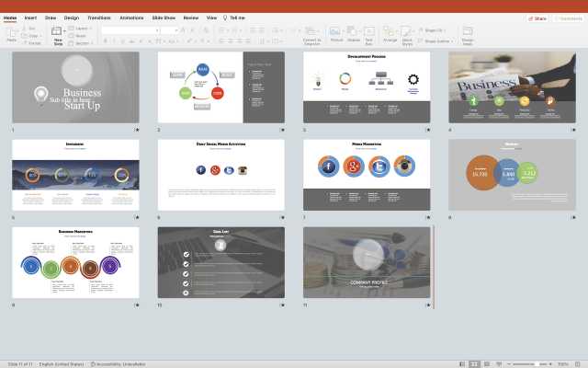This screenshot has height=368, width=588.
Task: Insert a Picture from the ribbon
Action: coord(336,32)
